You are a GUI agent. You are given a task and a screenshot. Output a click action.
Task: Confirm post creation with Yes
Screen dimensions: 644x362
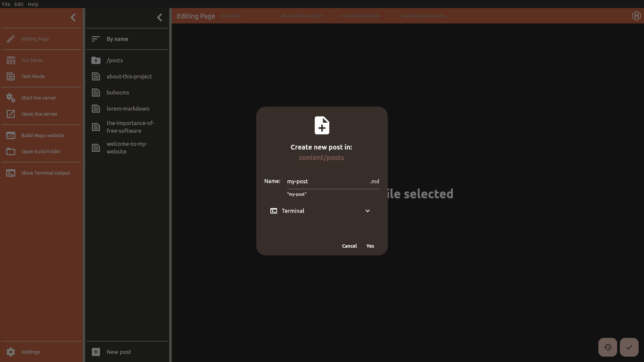370,246
